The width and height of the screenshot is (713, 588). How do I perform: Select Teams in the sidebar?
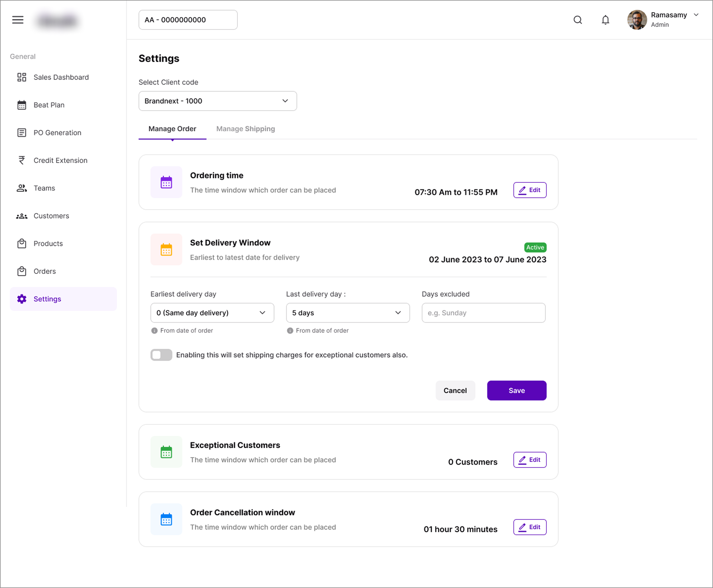(63, 188)
